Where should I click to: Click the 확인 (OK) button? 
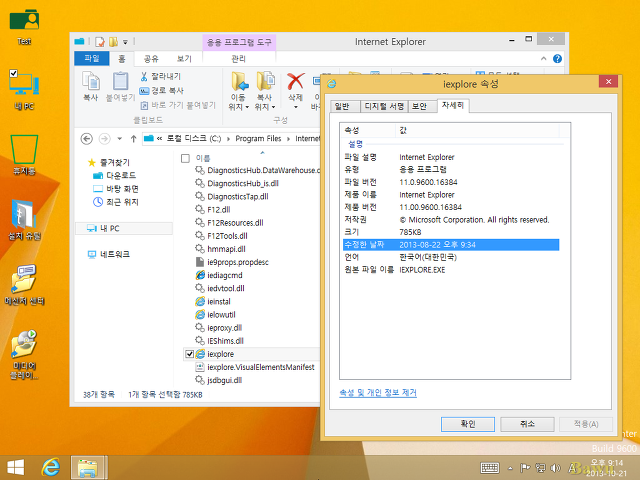tap(468, 424)
